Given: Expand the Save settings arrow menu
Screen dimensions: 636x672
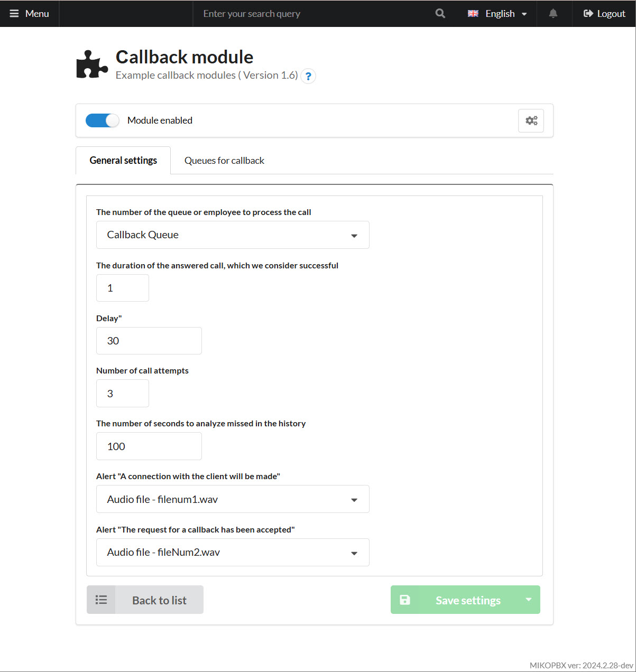Looking at the screenshot, I should click(x=528, y=600).
